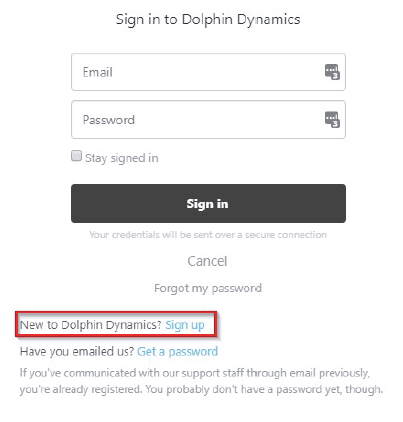Viewport: 403px width, 422px height.
Task: Select the Email placeholder text
Action: point(98,72)
